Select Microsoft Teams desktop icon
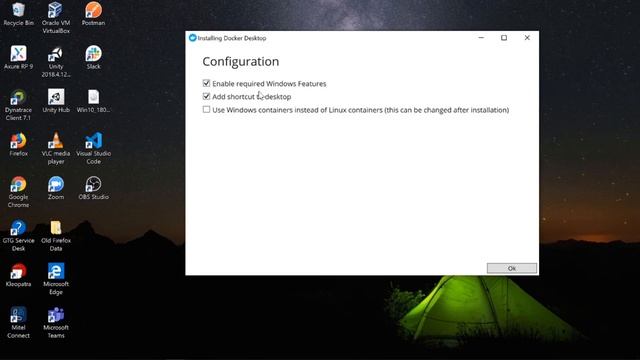640x360 pixels. click(56, 322)
